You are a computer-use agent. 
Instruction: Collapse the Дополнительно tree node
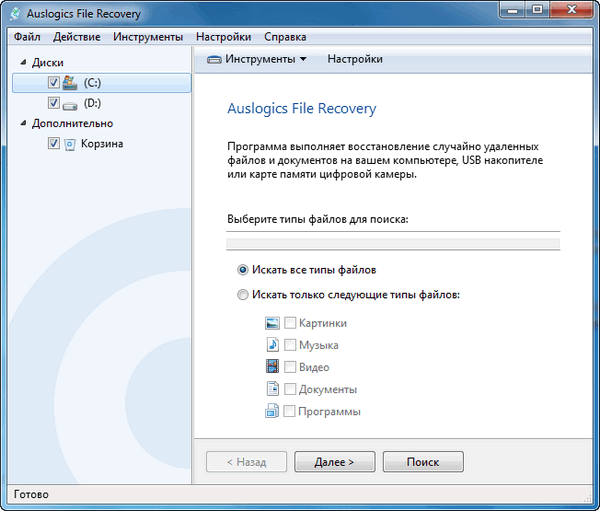coord(23,123)
